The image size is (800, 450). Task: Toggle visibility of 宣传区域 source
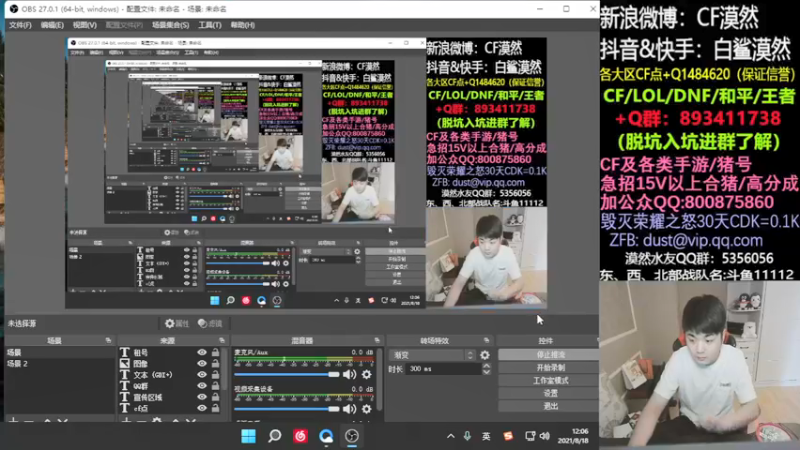(x=202, y=397)
